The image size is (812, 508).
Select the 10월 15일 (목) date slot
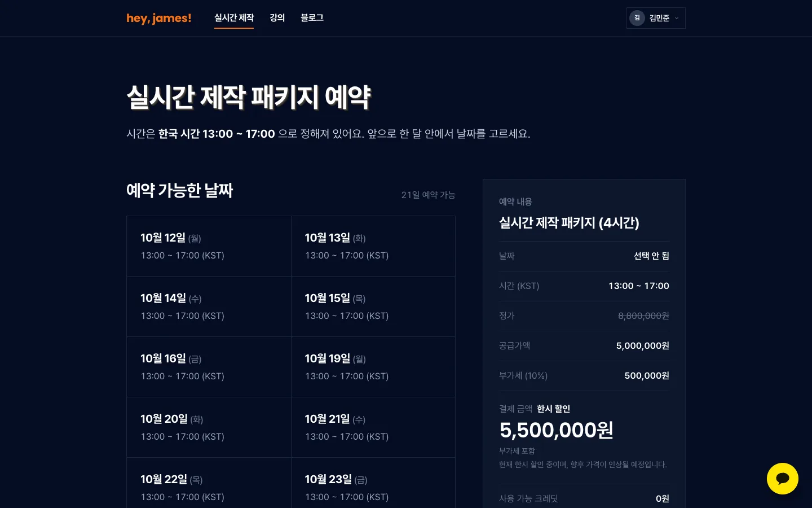(x=373, y=306)
